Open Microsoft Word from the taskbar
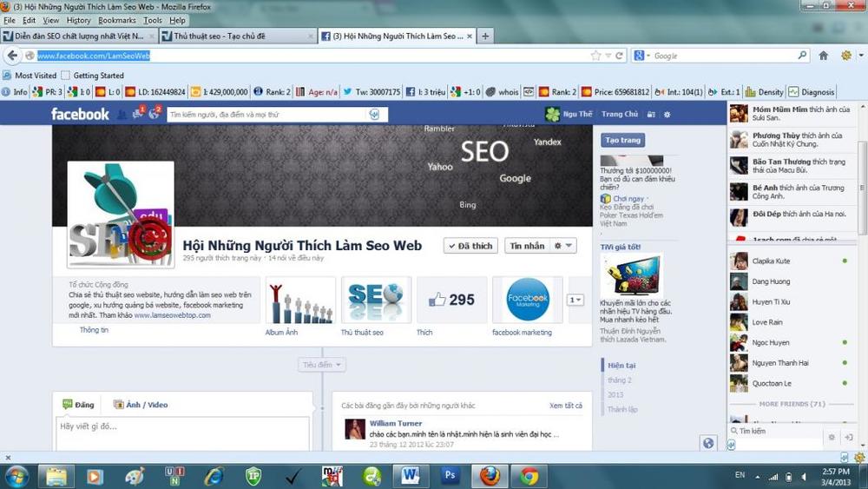 tap(411, 476)
